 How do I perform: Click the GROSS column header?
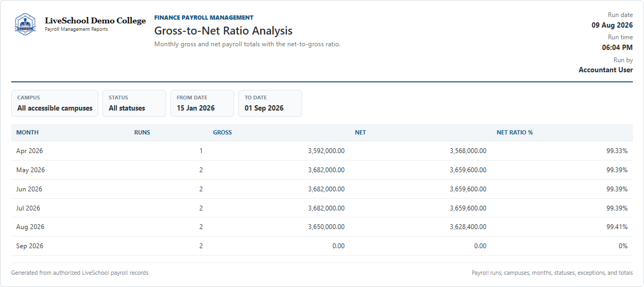[x=222, y=132]
